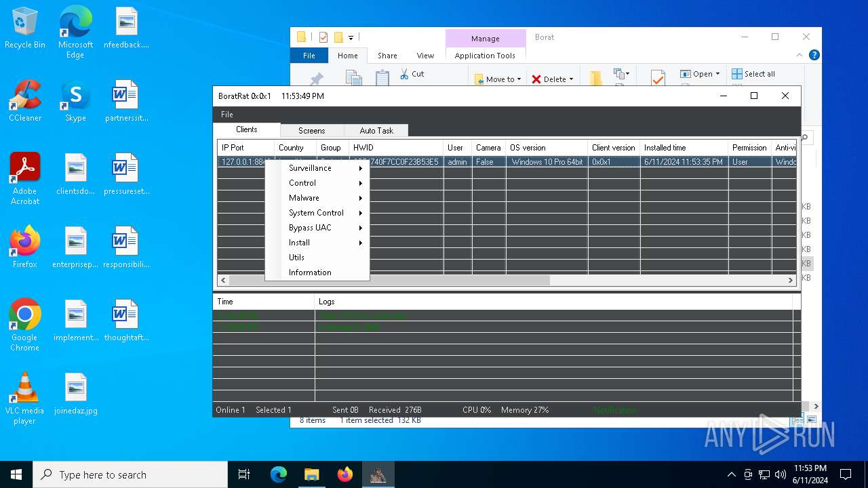
Task: Select the 6/11/2024 11:53:35 PM cell
Action: (x=684, y=162)
